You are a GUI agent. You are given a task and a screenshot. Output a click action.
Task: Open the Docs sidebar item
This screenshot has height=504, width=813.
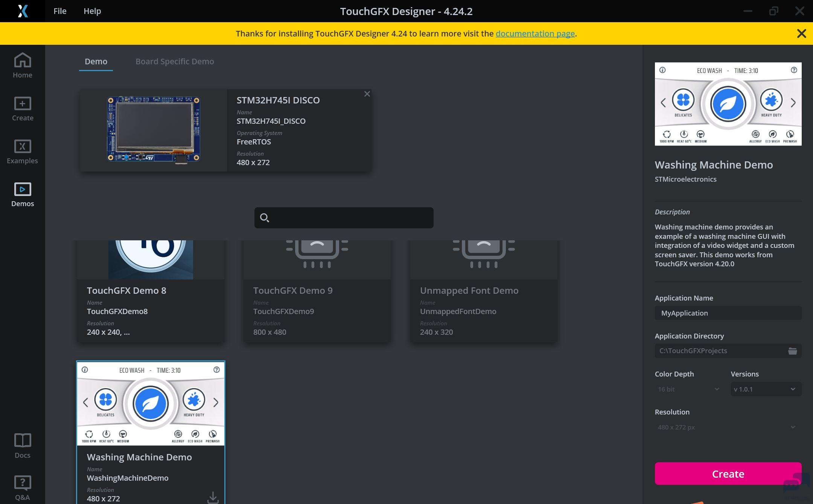coord(22,446)
